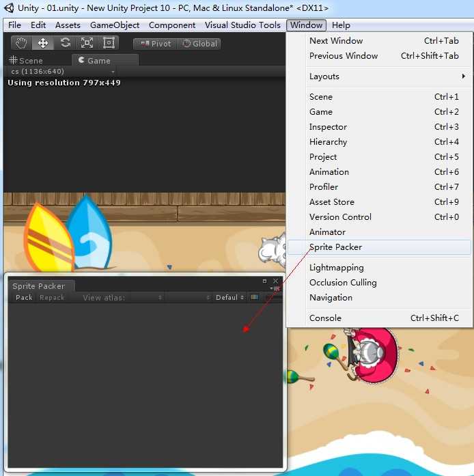Select the Hand tool
Viewport: 474px width, 476px height.
click(x=21, y=43)
